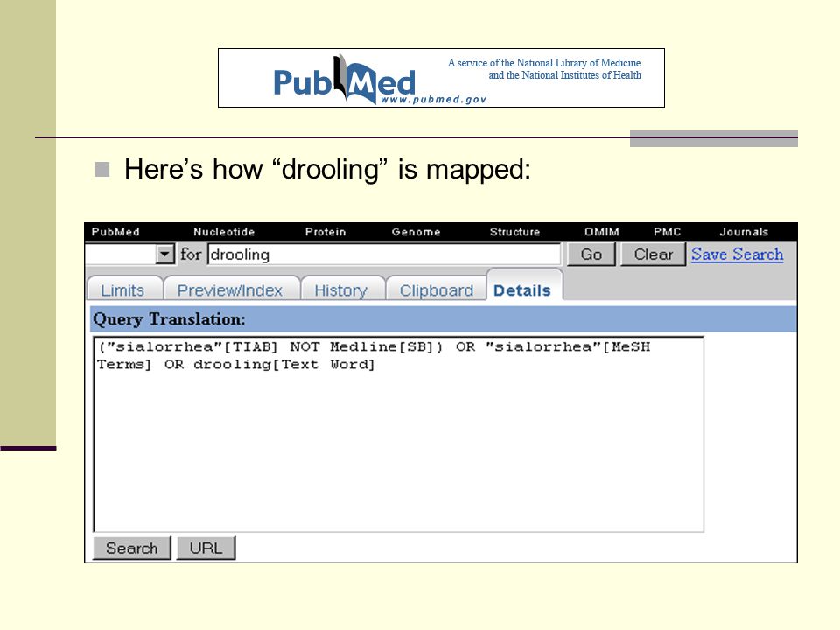The height and width of the screenshot is (630, 840).
Task: Select the Details tab
Action: [522, 288]
